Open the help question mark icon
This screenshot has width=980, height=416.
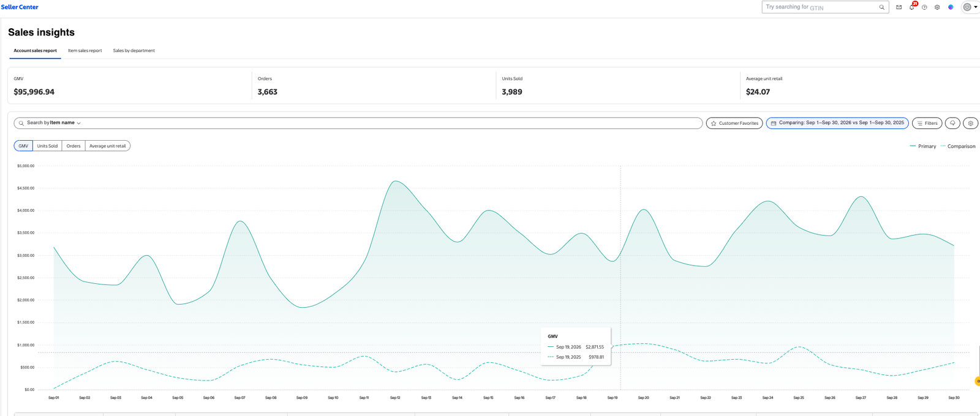click(x=924, y=7)
